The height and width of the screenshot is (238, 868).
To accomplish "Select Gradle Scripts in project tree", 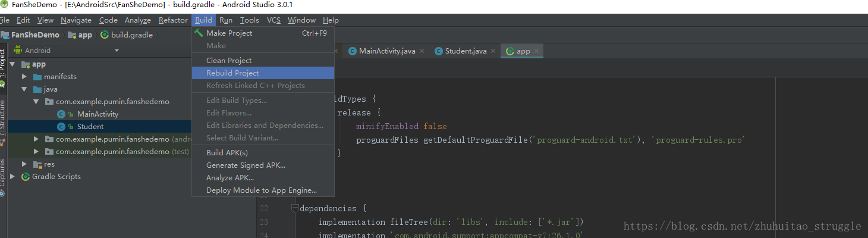I will [x=56, y=177].
